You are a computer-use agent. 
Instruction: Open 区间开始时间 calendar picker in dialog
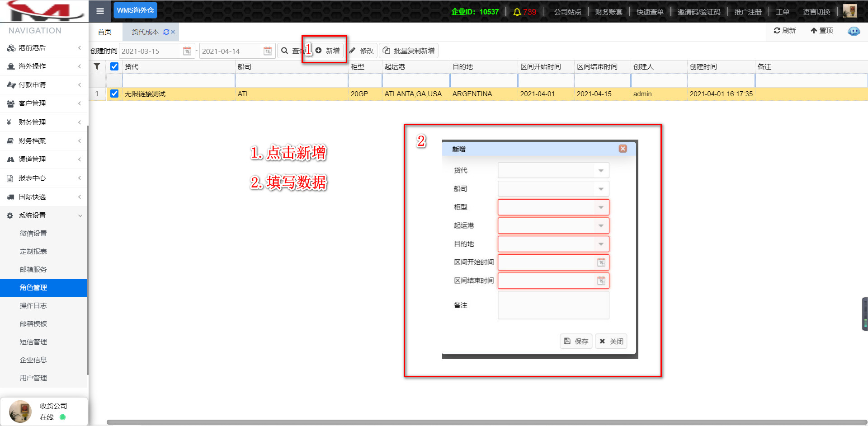(601, 262)
